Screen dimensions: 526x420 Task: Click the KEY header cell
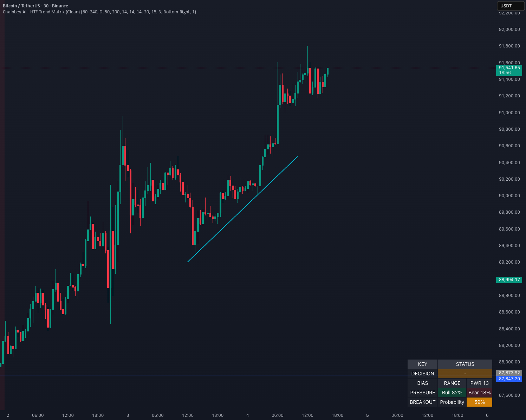click(423, 364)
